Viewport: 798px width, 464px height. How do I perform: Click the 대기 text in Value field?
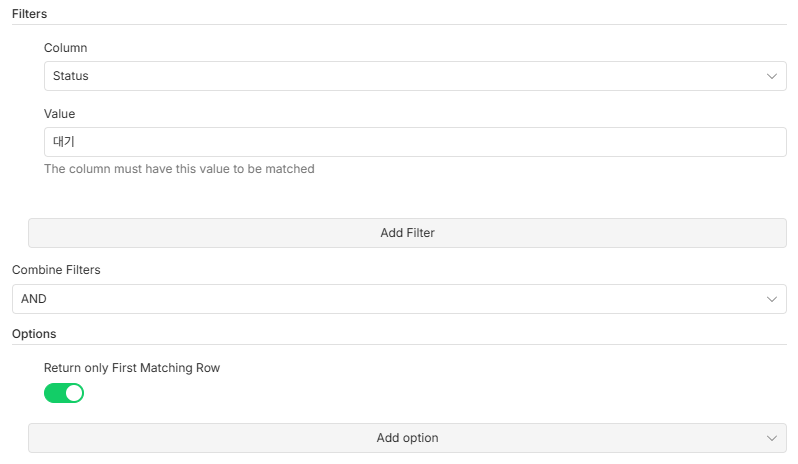pyautogui.click(x=64, y=142)
